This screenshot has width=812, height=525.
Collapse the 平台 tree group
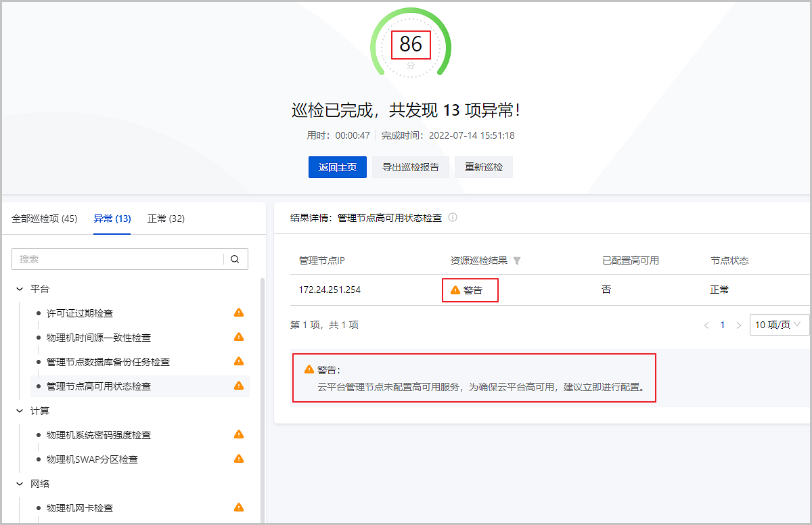[20, 289]
